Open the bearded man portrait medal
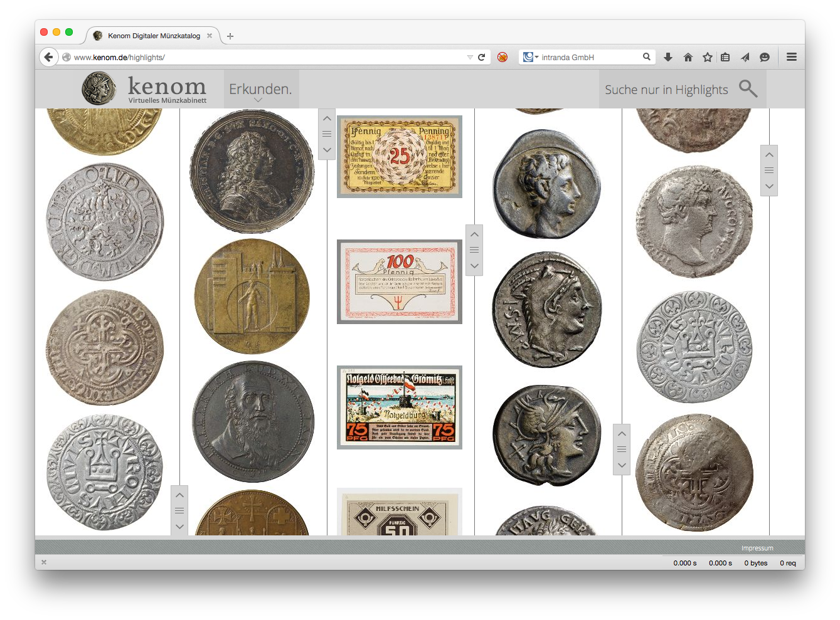This screenshot has width=840, height=620. (252, 421)
